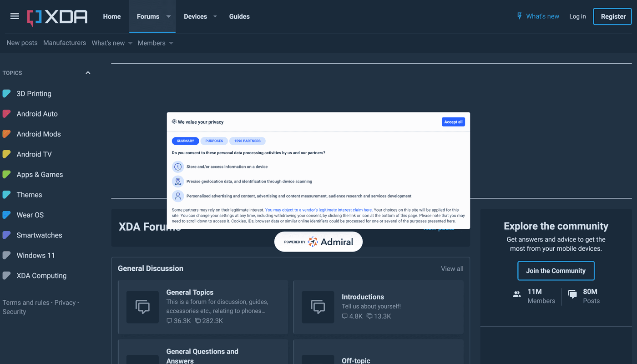Image resolution: width=637 pixels, height=364 pixels.
Task: Click the Android TV topic icon
Action: pyautogui.click(x=7, y=154)
